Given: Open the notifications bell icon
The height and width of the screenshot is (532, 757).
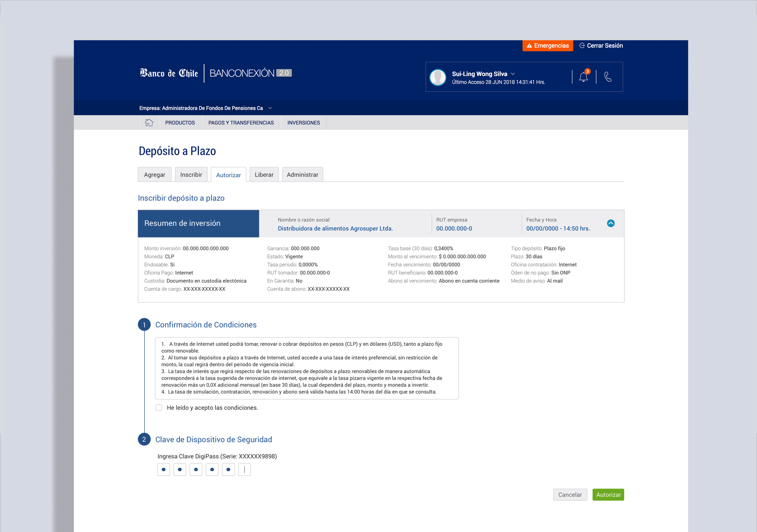Looking at the screenshot, I should point(583,77).
